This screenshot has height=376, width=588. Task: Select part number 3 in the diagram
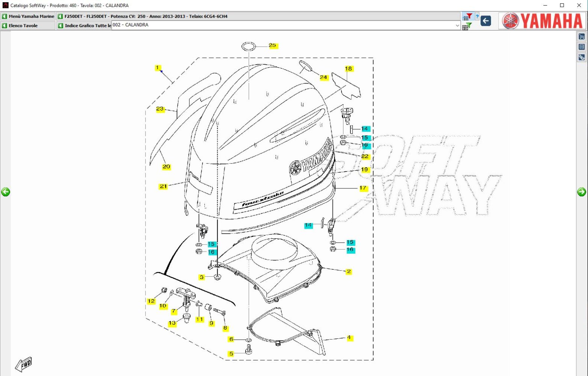[x=202, y=277]
